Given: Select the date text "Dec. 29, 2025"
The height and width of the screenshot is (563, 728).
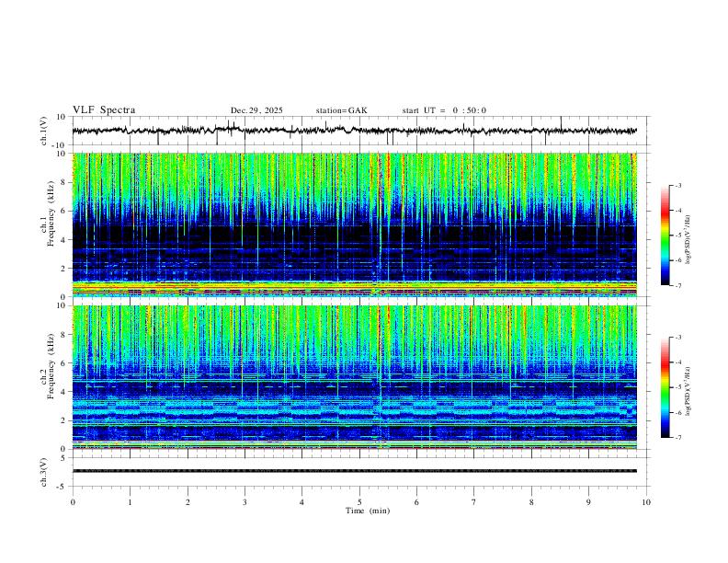Looking at the screenshot, I should (256, 110).
